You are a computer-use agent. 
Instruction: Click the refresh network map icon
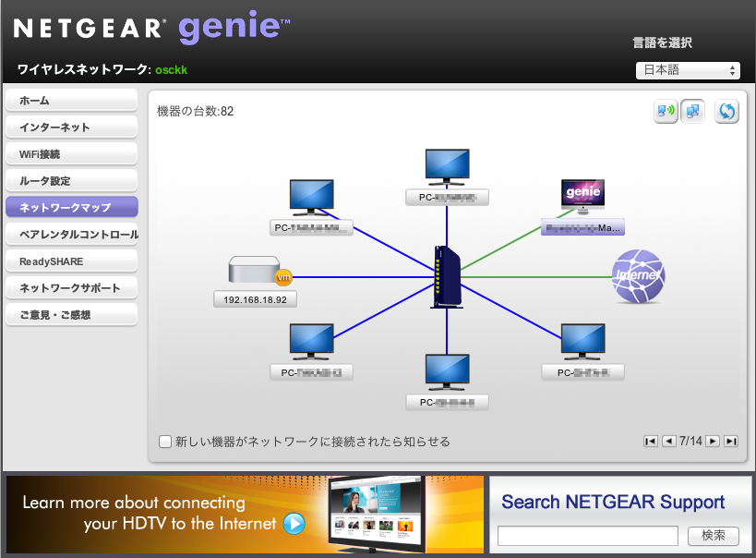click(x=726, y=112)
